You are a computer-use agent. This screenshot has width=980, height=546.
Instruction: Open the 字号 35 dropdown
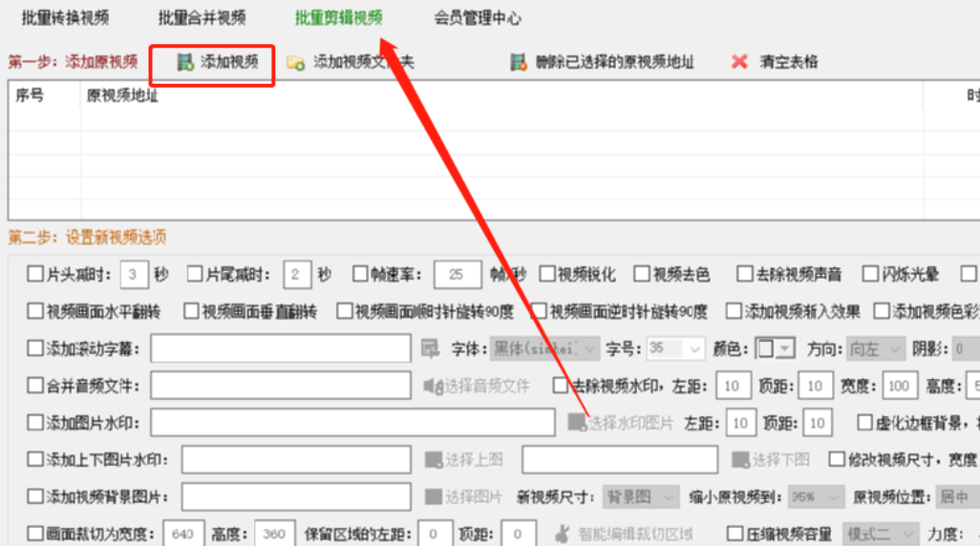click(x=676, y=348)
